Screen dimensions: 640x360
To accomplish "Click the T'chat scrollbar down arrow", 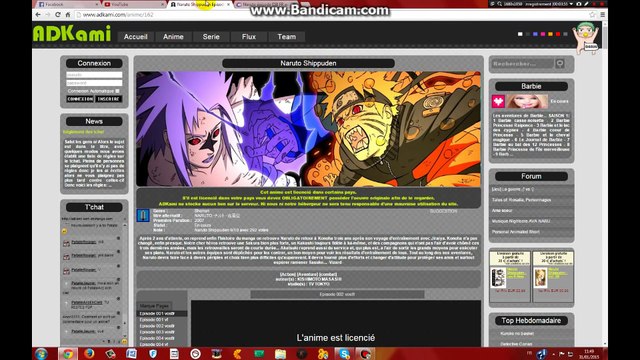I will [x=125, y=336].
